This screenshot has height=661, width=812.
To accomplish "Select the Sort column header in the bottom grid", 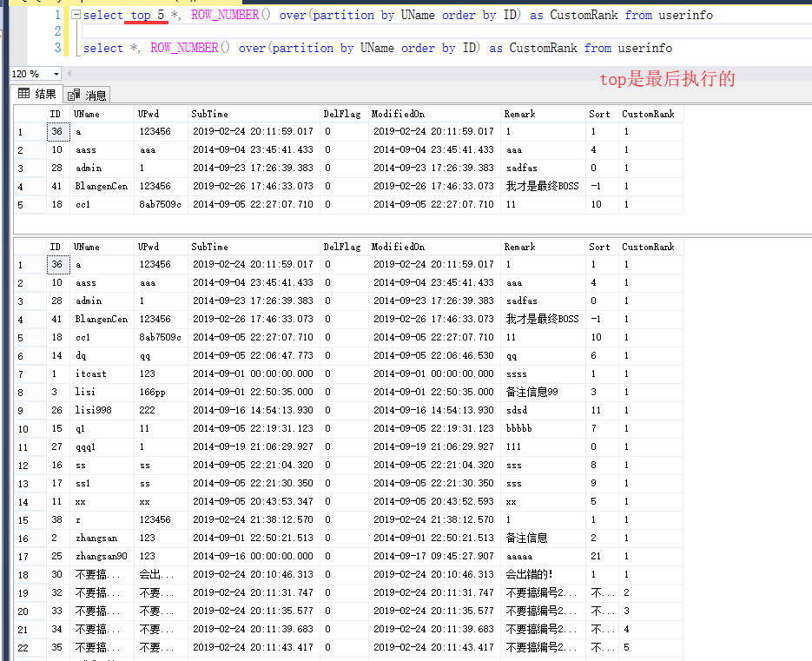I will tap(600, 246).
